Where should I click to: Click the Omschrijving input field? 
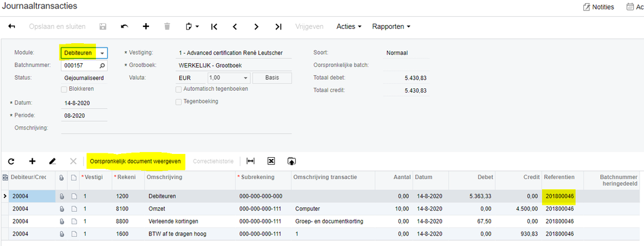[x=176, y=128]
